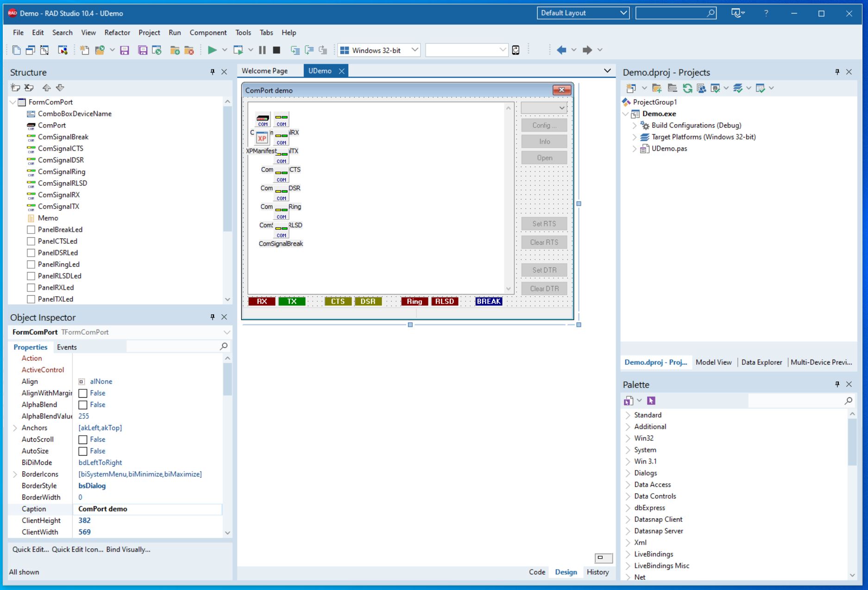Click the Clear DTR button

[x=544, y=289]
